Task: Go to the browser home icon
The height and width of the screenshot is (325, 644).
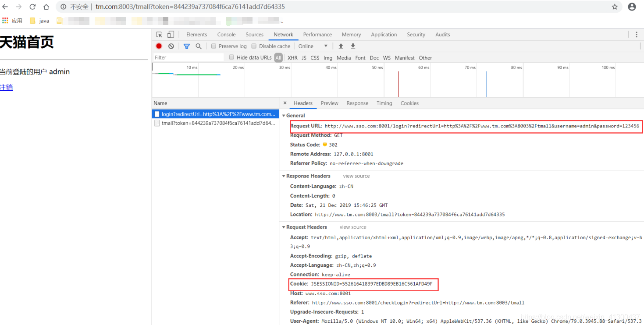Action: click(x=46, y=7)
